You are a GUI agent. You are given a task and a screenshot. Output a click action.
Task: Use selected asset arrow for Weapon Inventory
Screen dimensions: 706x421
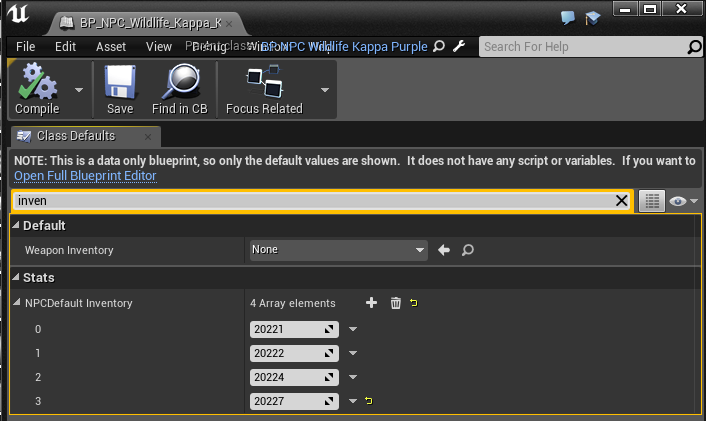tap(445, 250)
